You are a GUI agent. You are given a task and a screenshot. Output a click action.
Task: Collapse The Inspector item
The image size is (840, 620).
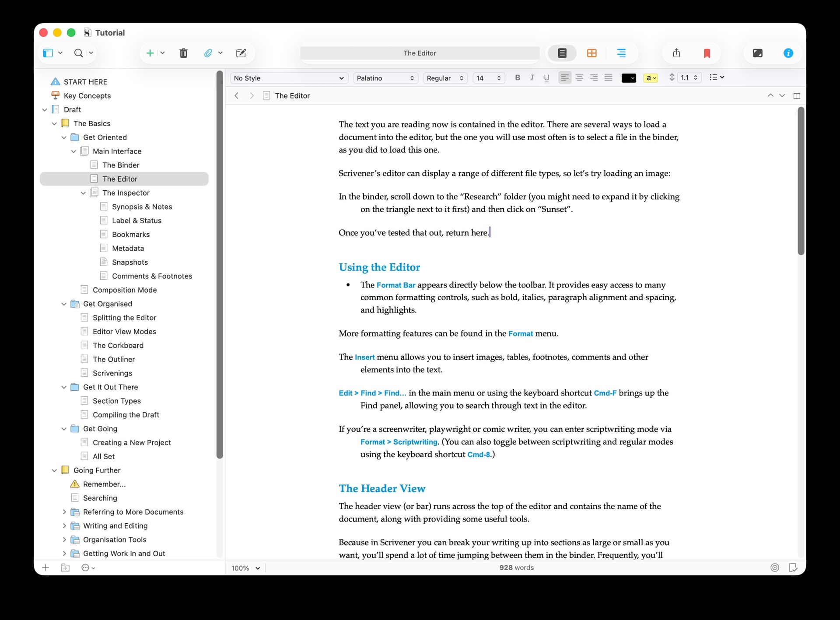click(83, 193)
